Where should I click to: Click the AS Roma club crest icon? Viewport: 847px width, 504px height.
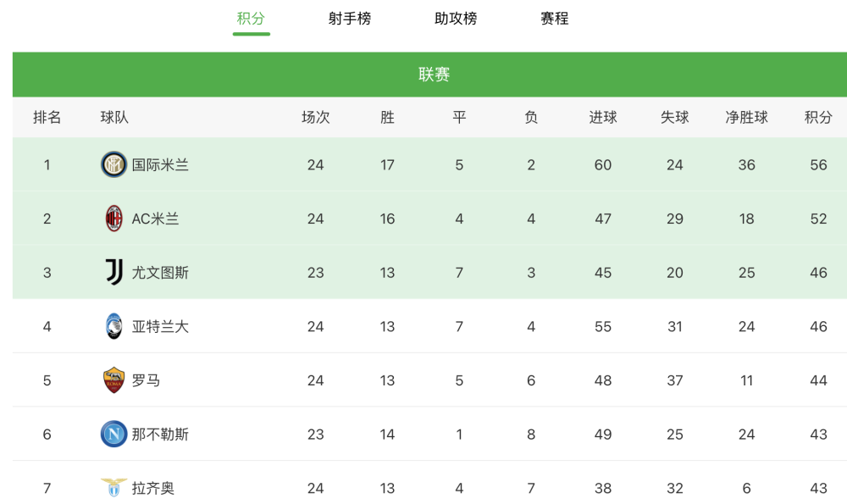[x=113, y=380]
